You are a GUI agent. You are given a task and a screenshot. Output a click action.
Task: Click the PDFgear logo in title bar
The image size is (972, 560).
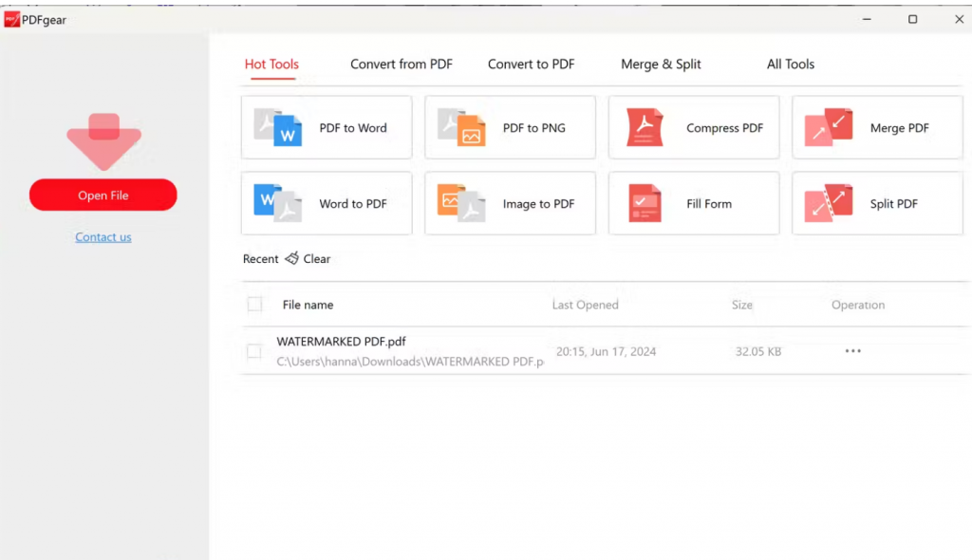(x=12, y=20)
